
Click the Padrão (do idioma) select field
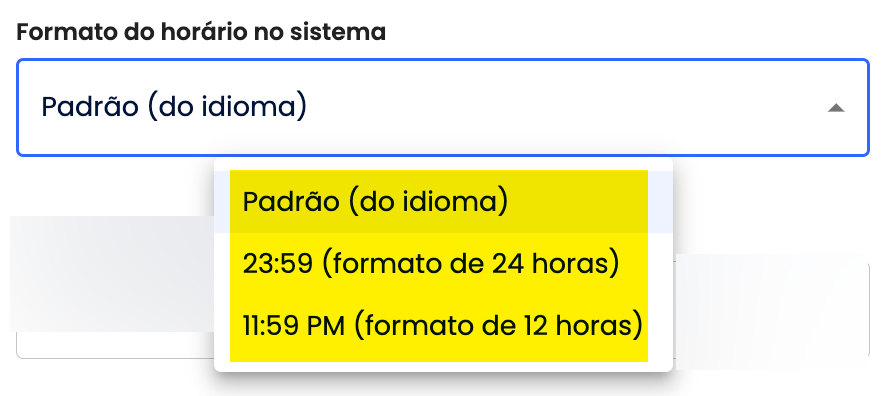(443, 108)
